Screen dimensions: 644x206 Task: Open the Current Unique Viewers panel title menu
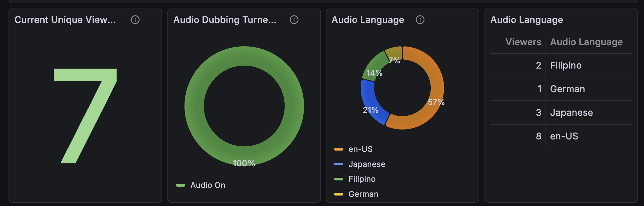(65, 20)
